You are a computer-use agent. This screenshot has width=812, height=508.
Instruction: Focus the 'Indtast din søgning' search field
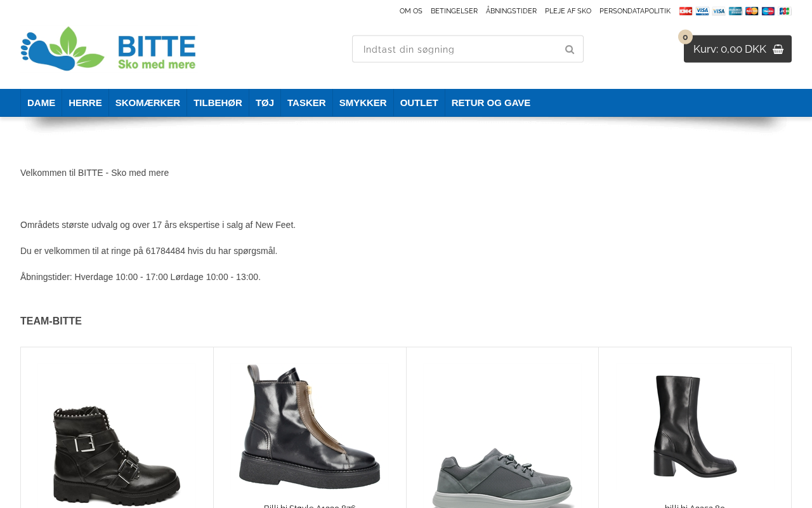pyautogui.click(x=457, y=49)
